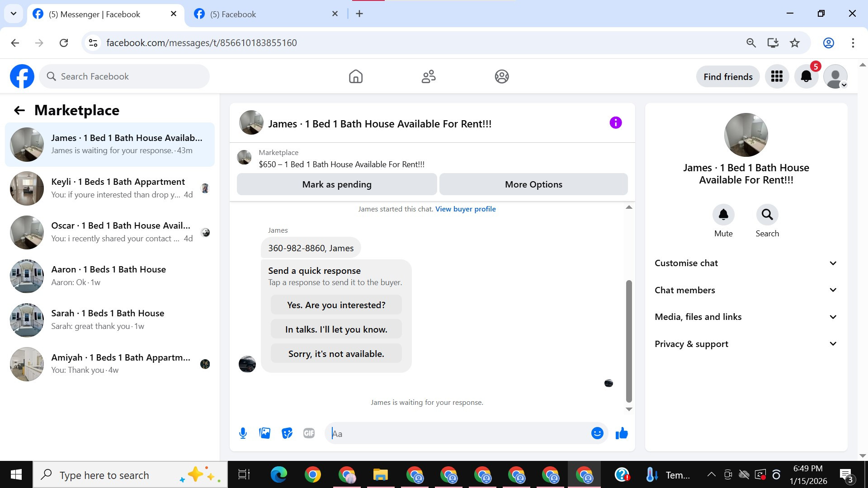The image size is (868, 488).
Task: Open the Facebook menu grid icon
Action: (x=777, y=76)
